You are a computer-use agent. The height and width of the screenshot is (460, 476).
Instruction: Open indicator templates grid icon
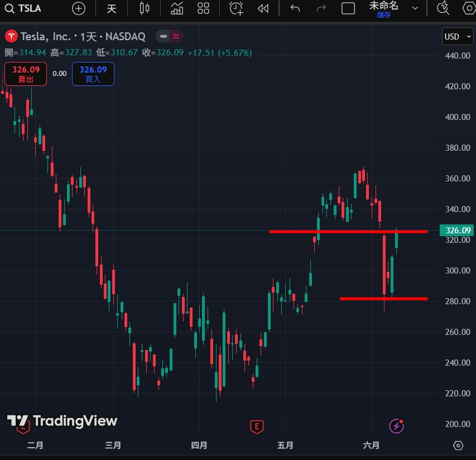(x=203, y=8)
